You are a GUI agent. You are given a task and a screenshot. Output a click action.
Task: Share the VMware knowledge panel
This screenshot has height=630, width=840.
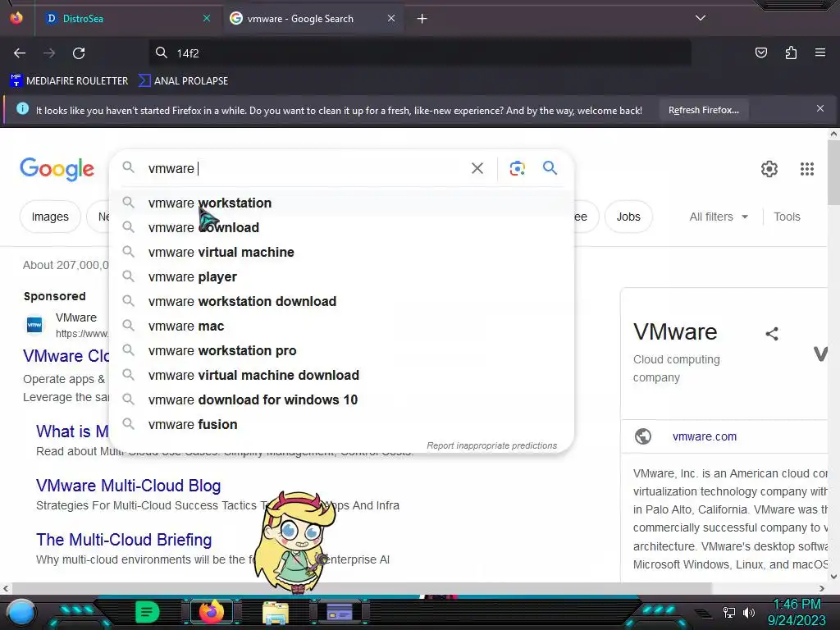771,335
